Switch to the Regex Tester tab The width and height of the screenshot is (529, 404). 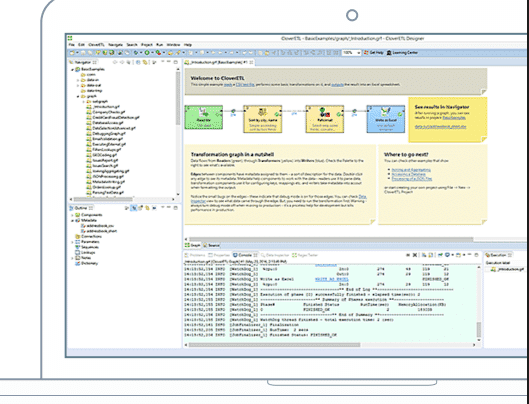click(x=305, y=255)
